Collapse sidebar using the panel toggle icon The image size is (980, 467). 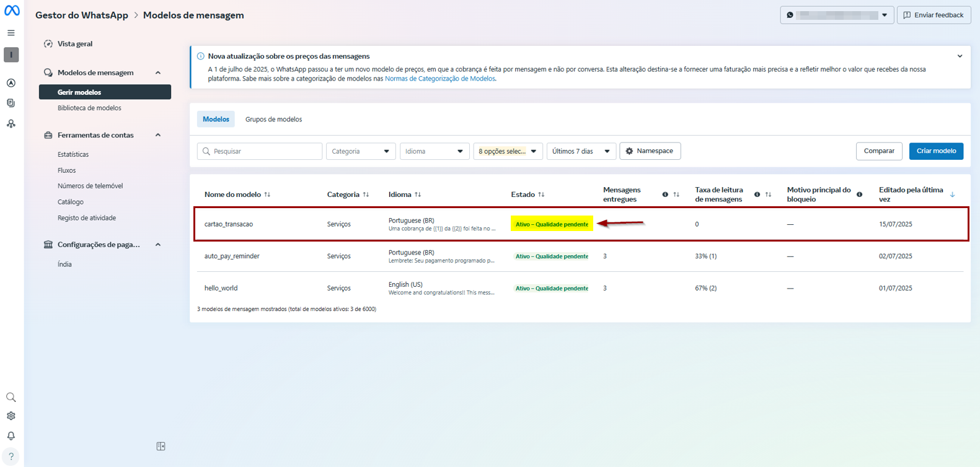coord(161,447)
